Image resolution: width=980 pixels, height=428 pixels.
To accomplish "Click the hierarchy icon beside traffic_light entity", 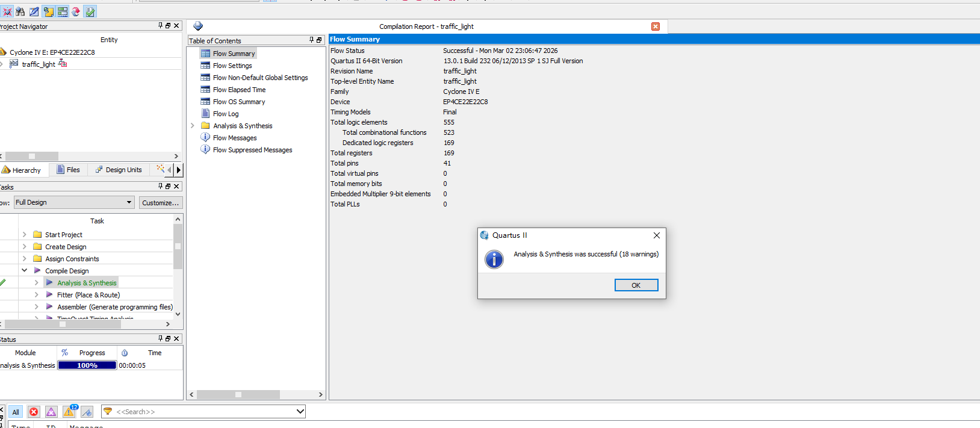I will (x=63, y=64).
